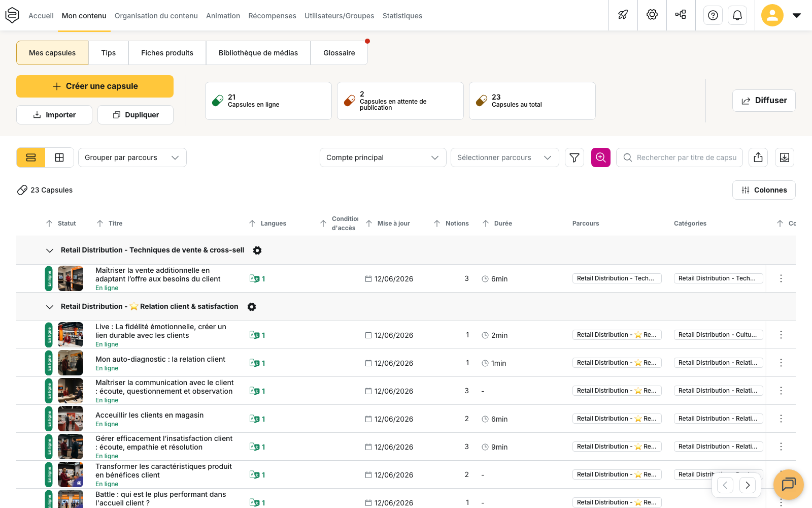Go to Organisation du contenu menu

pyautogui.click(x=156, y=16)
